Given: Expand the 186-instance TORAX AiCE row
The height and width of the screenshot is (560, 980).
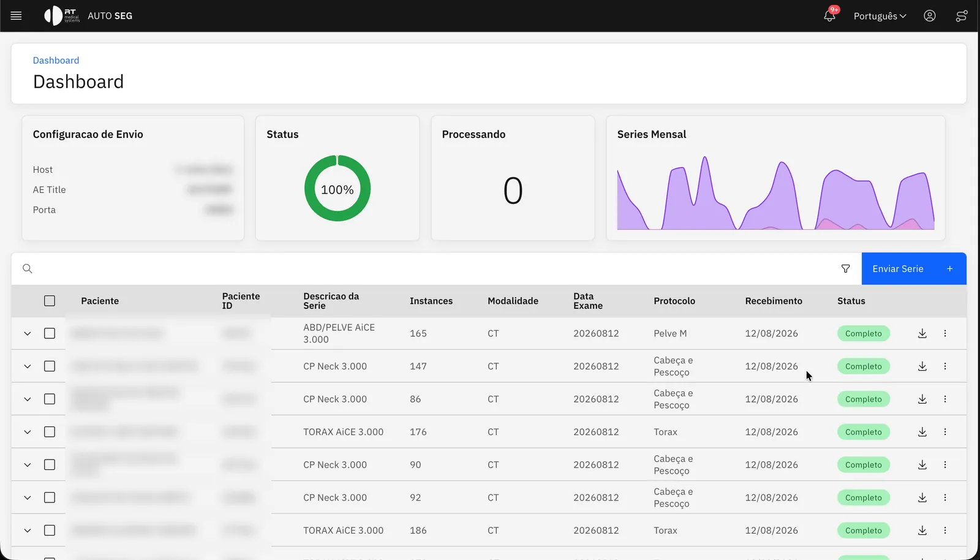Looking at the screenshot, I should pos(28,531).
